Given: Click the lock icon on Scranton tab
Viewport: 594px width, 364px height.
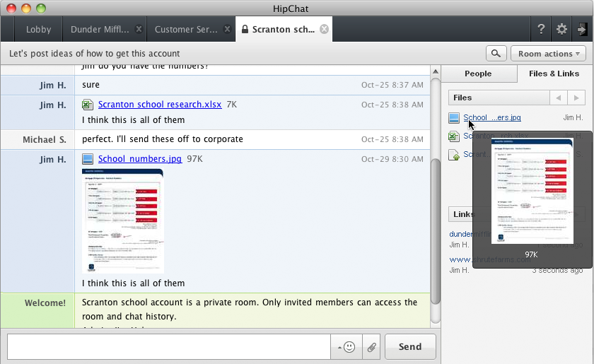Looking at the screenshot, I should (x=245, y=29).
